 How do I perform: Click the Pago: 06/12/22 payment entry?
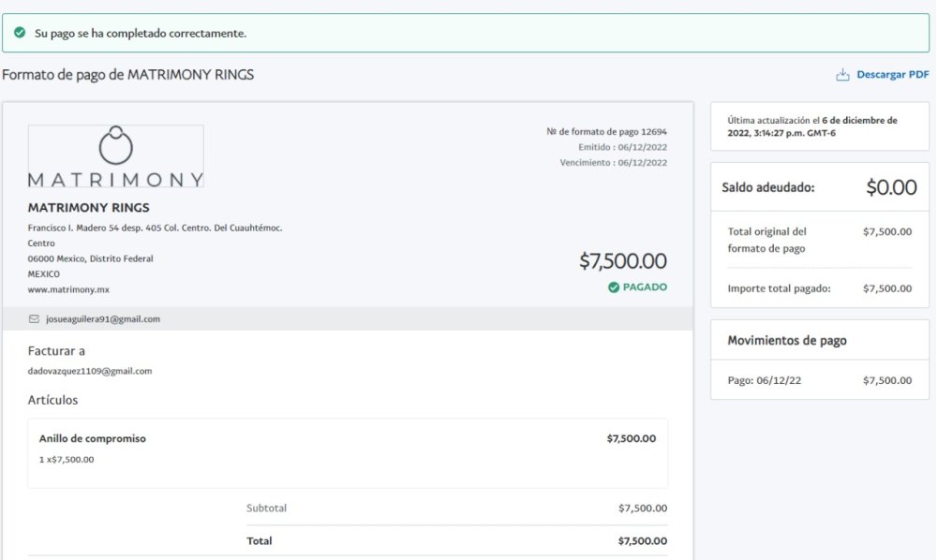click(820, 380)
